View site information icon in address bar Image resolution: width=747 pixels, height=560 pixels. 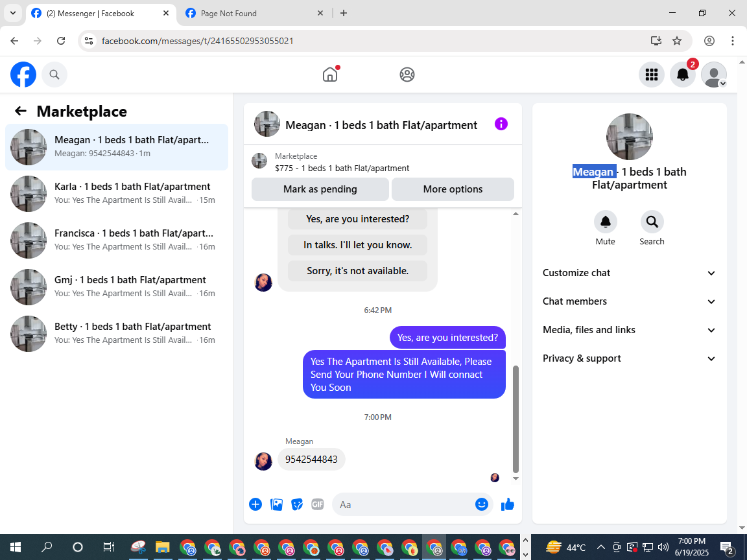[89, 41]
